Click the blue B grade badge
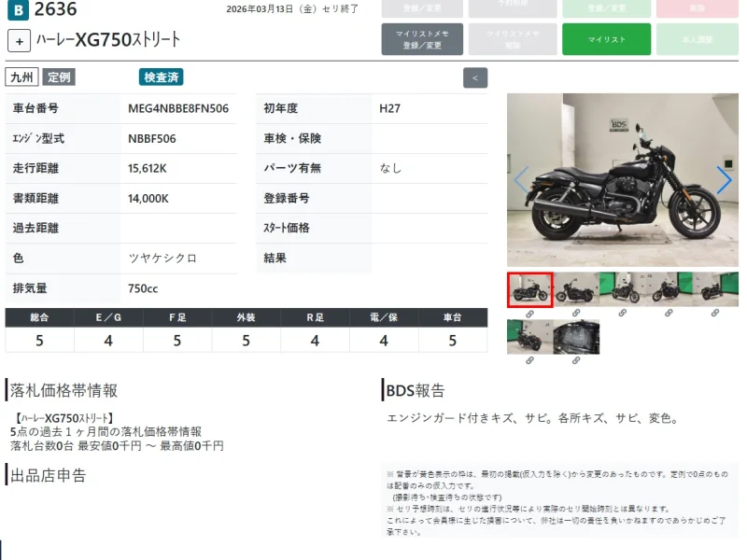Image resolution: width=747 pixels, height=560 pixels. coord(18,10)
